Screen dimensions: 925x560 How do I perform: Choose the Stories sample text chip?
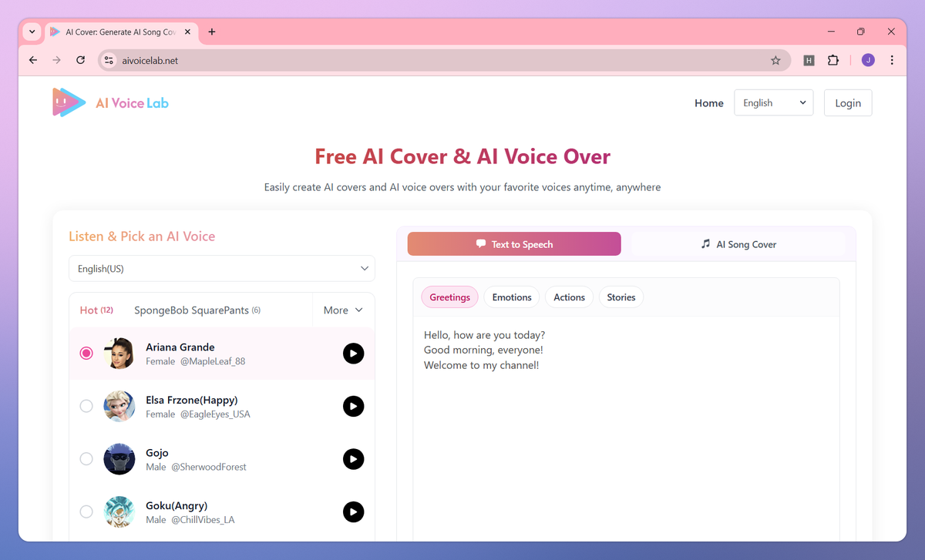(x=621, y=297)
